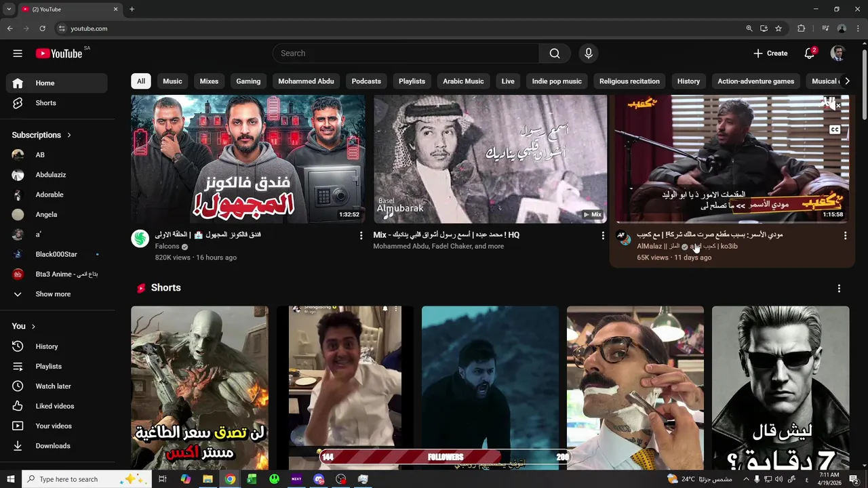The width and height of the screenshot is (868, 488).
Task: Expand the You section
Action: point(24,326)
